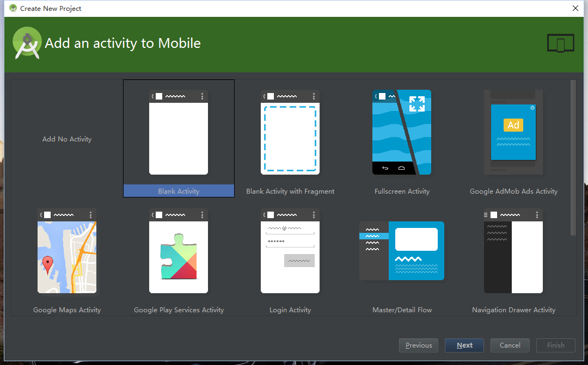Click the Master/Detail Flow label

click(402, 310)
